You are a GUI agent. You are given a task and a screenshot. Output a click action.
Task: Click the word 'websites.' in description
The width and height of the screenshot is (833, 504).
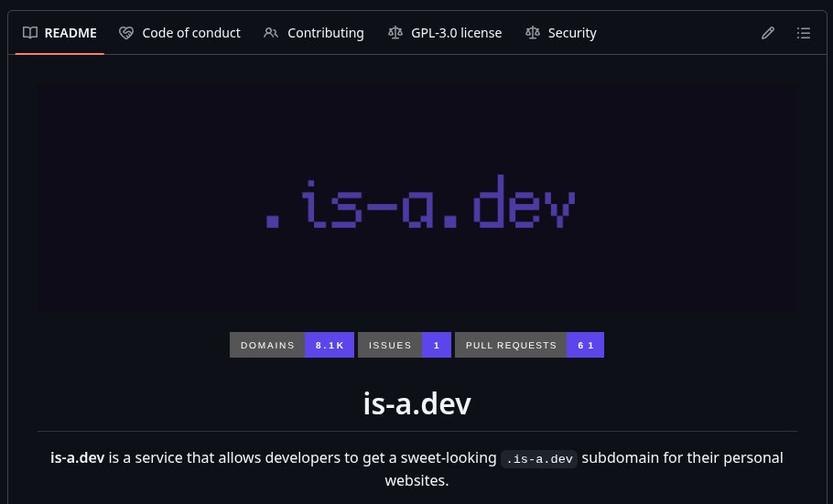417,480
